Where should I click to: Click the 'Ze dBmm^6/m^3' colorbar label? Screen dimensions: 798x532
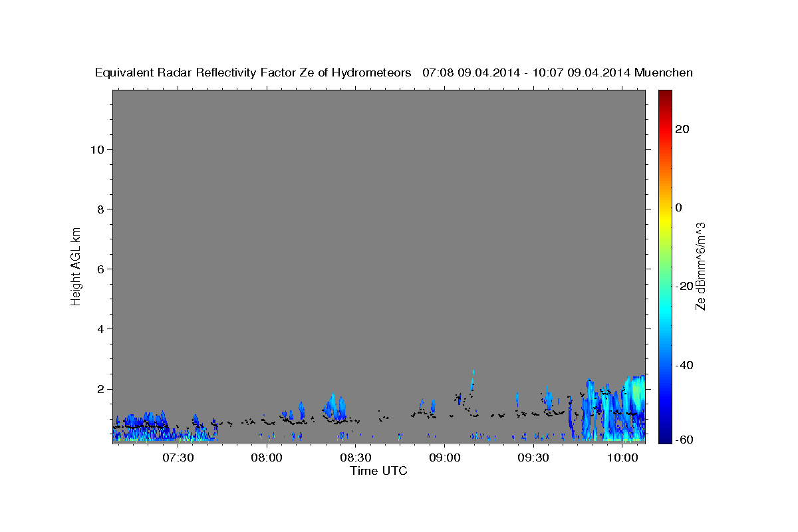click(700, 266)
